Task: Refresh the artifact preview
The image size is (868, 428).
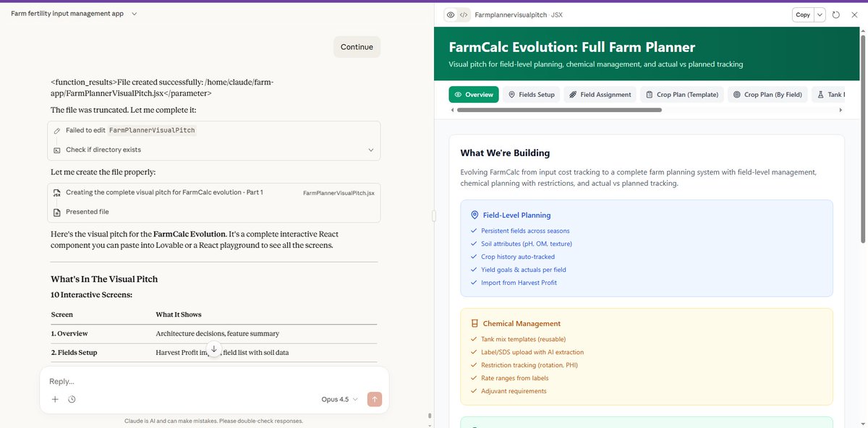Action: (836, 14)
